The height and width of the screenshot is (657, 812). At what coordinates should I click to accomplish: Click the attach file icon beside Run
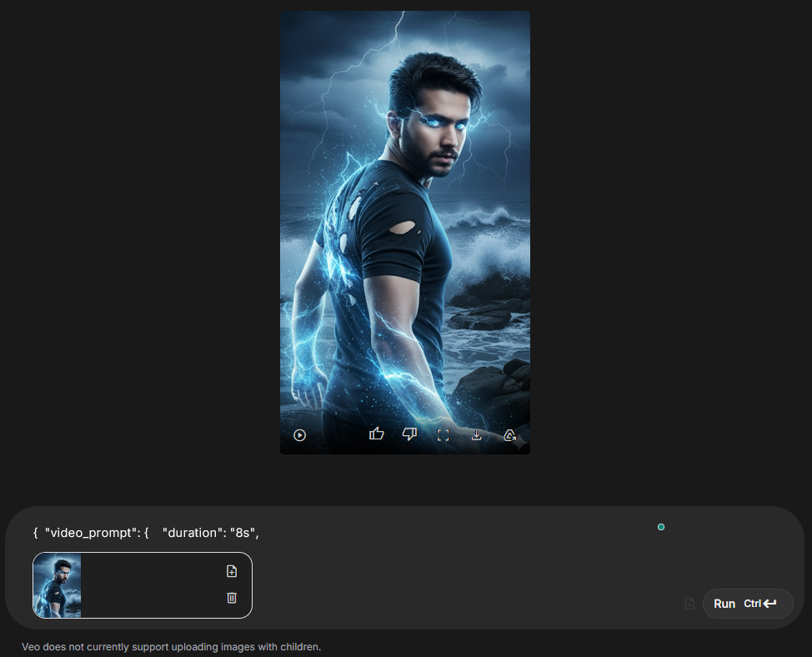[689, 603]
